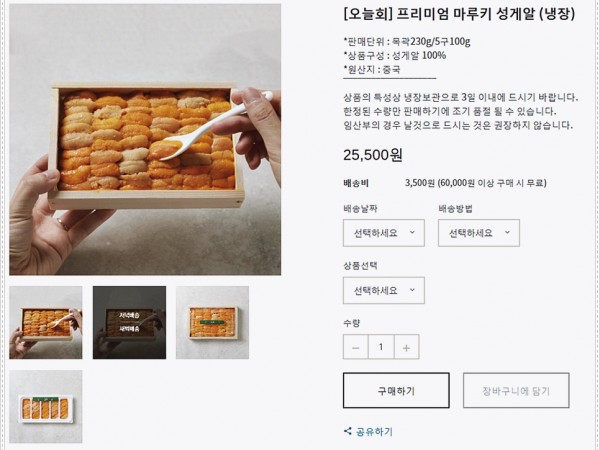Click the share icon beside 공유하기
The image size is (600, 450).
(x=348, y=432)
